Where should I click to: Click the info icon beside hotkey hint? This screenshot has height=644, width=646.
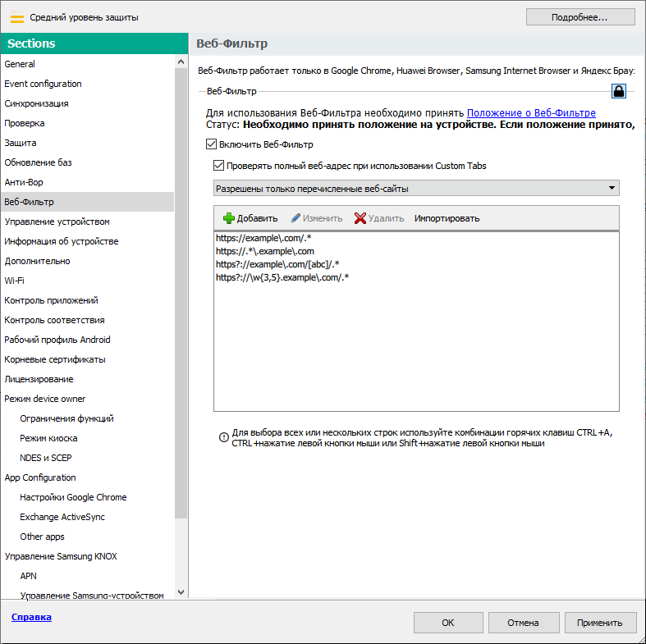click(223, 437)
